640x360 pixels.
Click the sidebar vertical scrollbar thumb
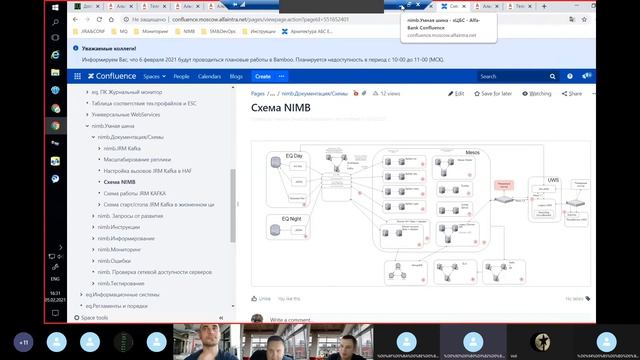[x=233, y=206]
